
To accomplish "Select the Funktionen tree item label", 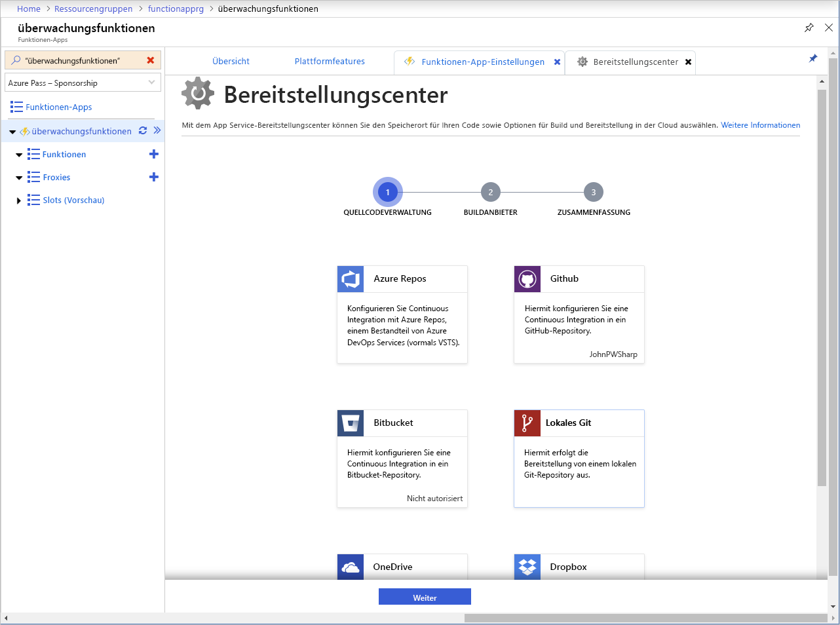I will 64,154.
